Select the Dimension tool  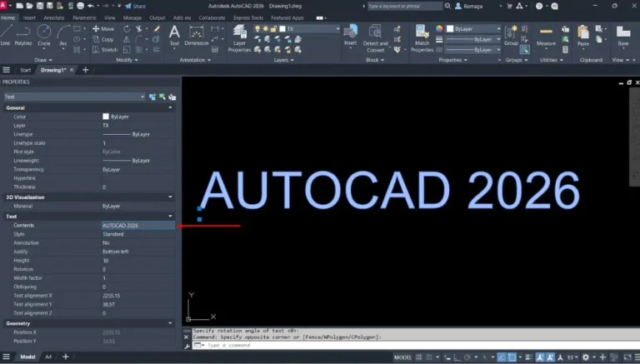coord(197,35)
